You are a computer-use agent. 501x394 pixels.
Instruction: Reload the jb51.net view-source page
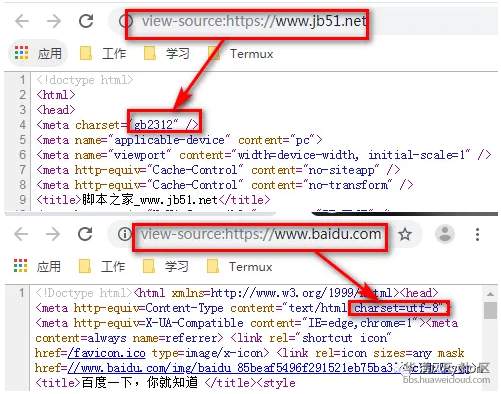coord(86,21)
